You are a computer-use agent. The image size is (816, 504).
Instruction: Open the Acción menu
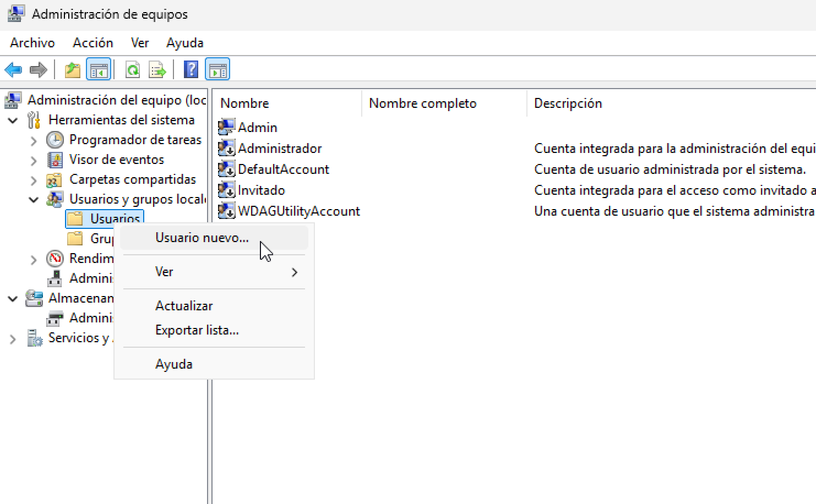pos(93,43)
